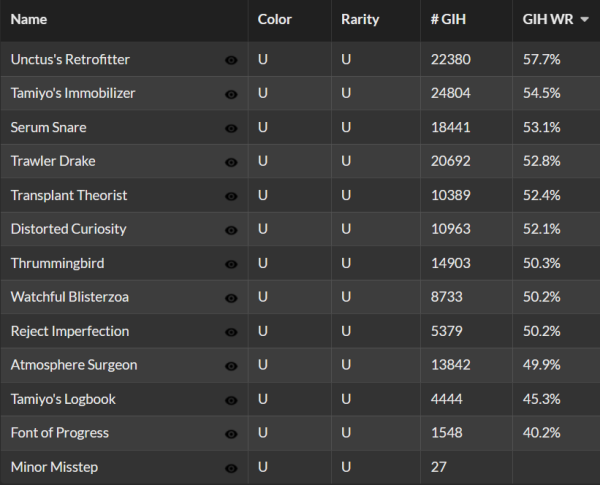Sort by the Color column header
Image resolution: width=600 pixels, height=485 pixels.
pos(275,19)
